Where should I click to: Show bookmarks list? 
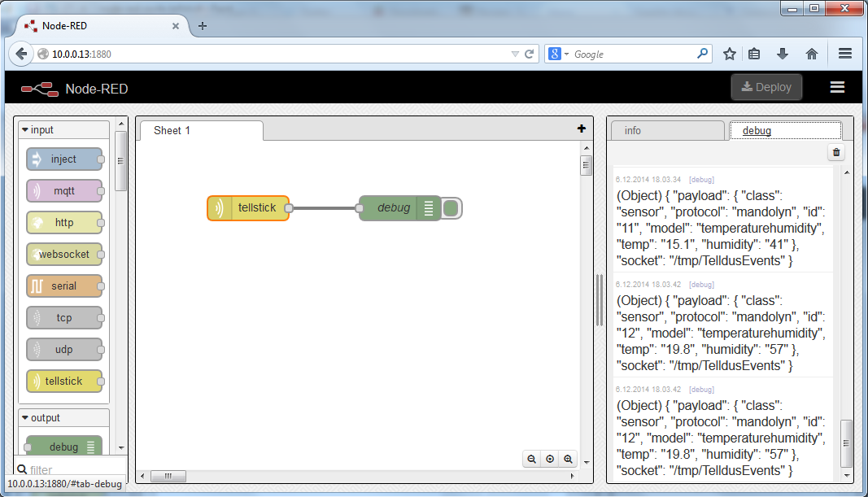point(754,54)
